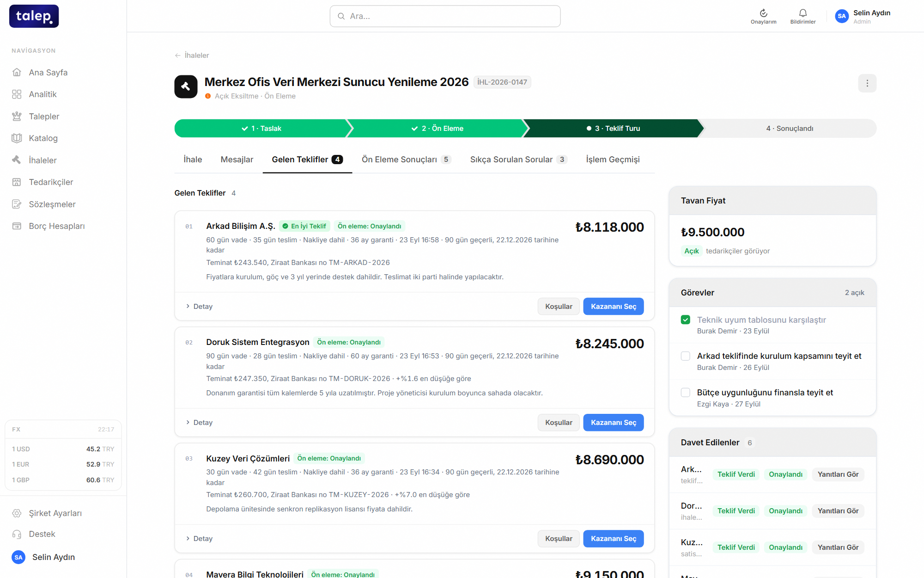Image resolution: width=924 pixels, height=578 pixels.
Task: Open Koşullar for Arkad Bilişim offer
Action: (559, 306)
